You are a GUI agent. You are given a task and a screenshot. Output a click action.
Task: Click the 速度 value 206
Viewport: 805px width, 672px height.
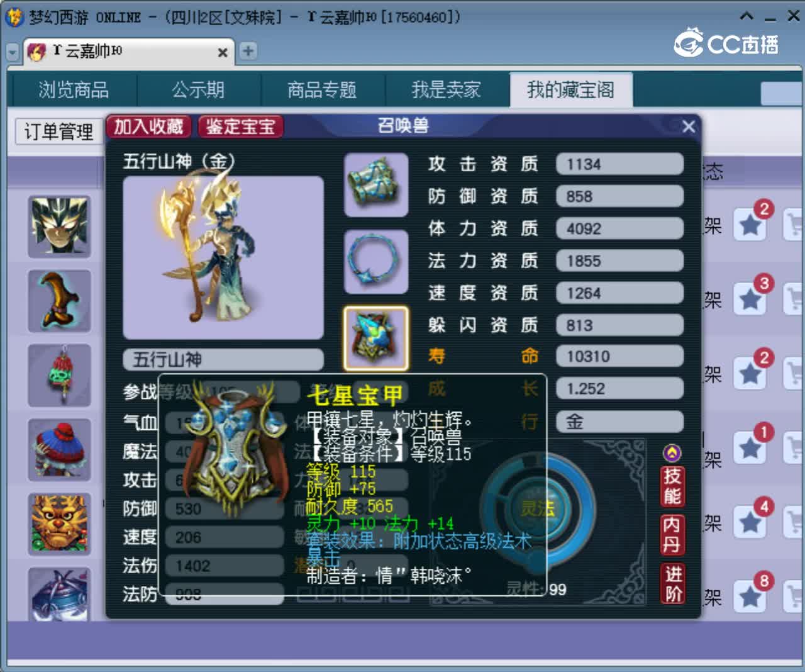(x=225, y=537)
